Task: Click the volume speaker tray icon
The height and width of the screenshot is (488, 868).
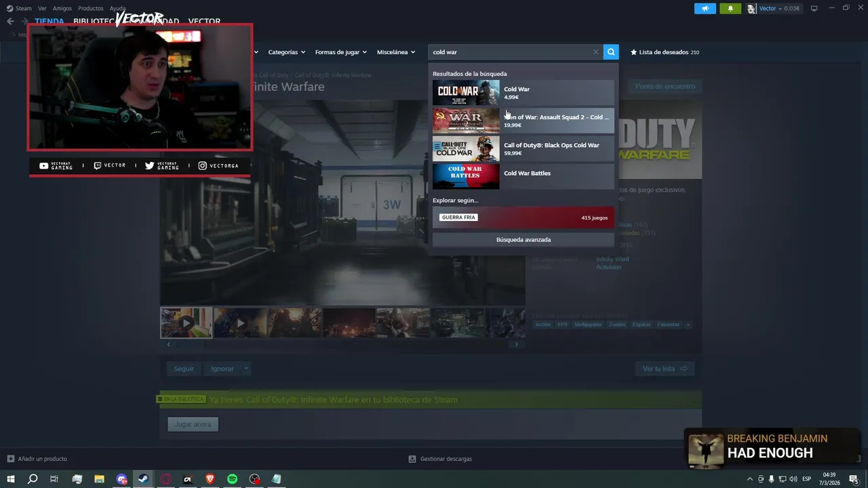Action: tap(793, 479)
